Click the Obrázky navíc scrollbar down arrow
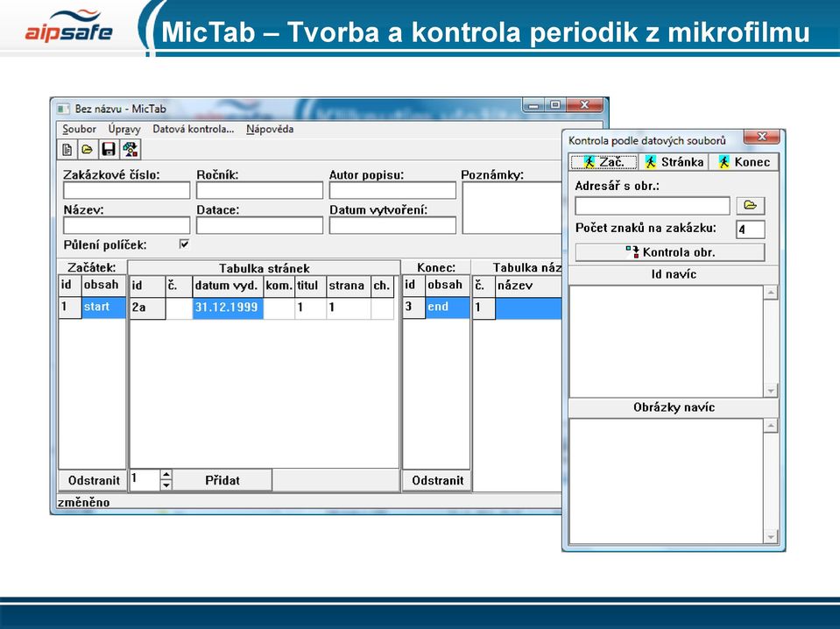The width and height of the screenshot is (840, 629). point(770,537)
